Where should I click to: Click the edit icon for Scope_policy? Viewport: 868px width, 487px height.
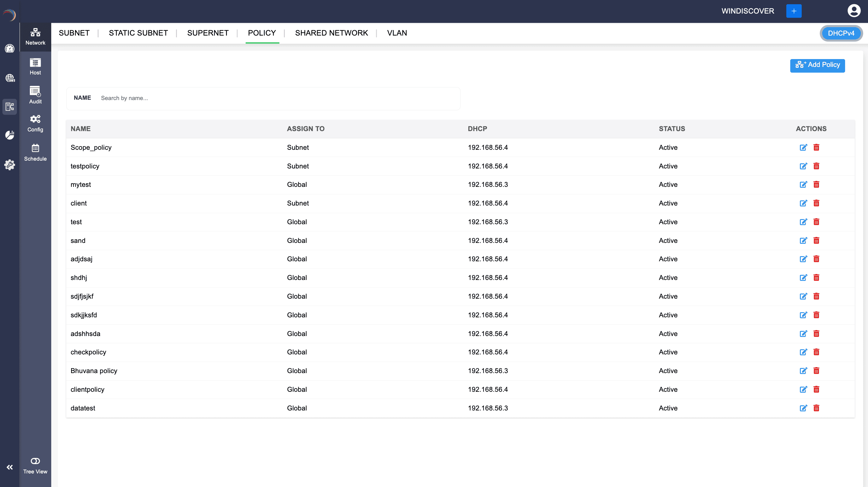pos(803,147)
